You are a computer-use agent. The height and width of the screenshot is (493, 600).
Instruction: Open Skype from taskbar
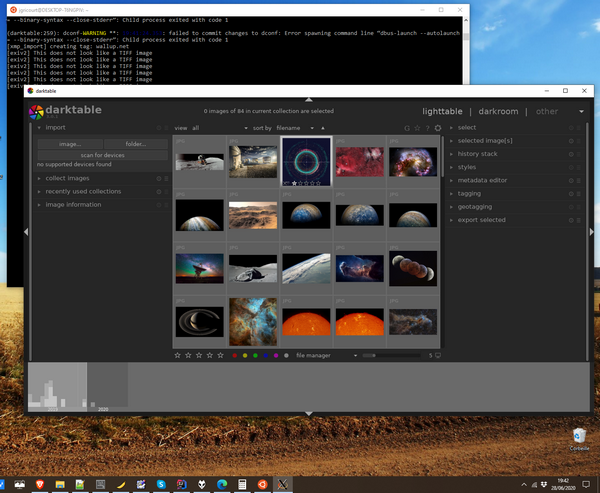point(161,484)
